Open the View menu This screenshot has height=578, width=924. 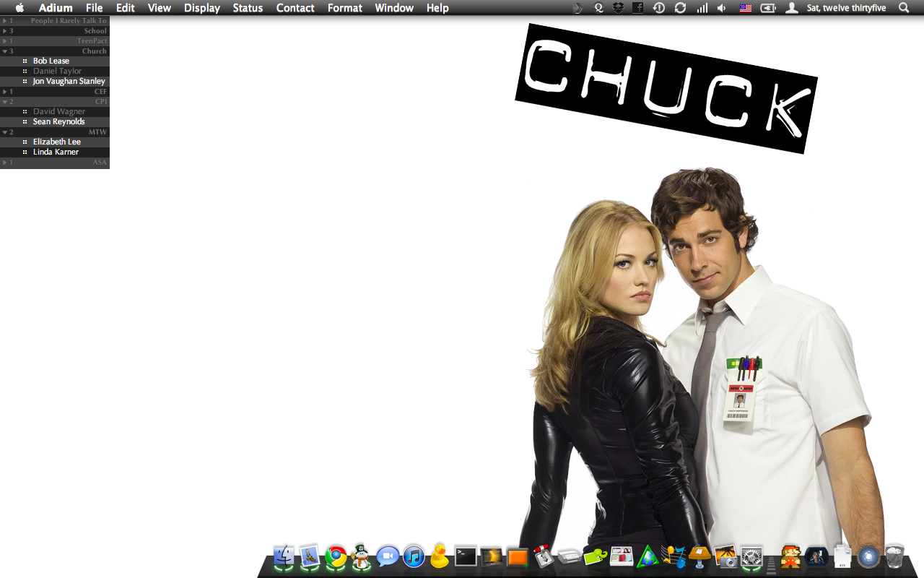[160, 8]
